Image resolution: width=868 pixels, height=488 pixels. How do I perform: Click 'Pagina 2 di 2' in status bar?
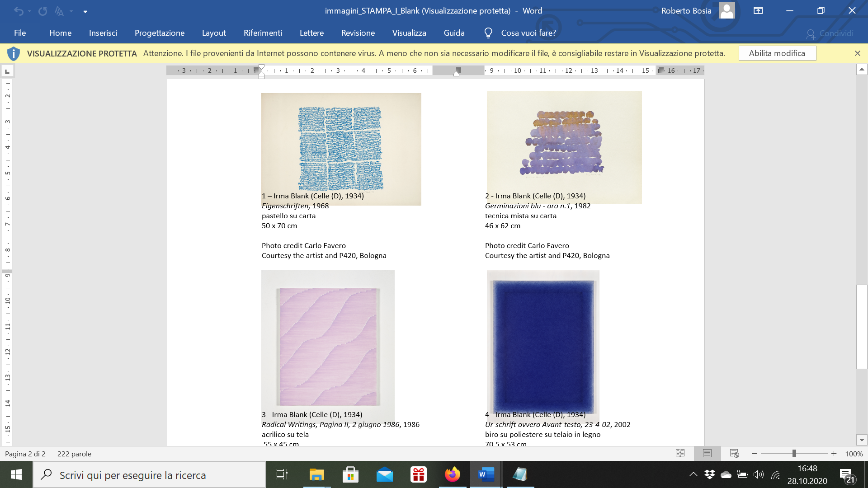[25, 454]
